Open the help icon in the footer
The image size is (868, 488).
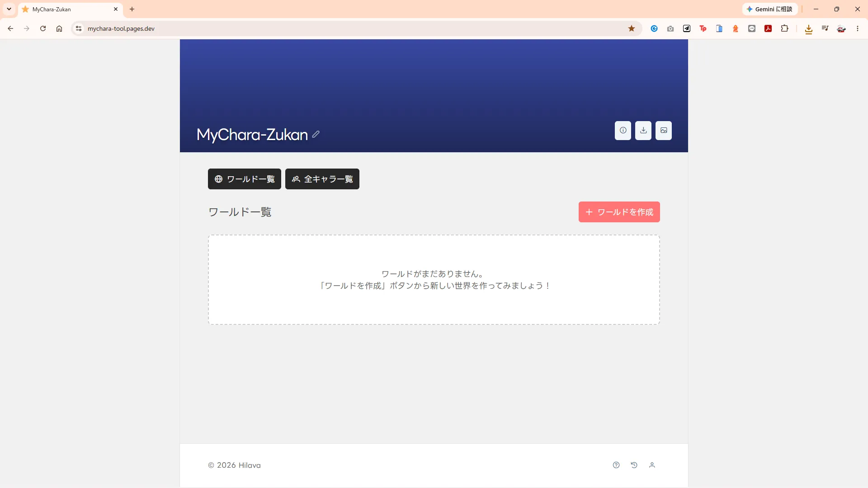click(616, 465)
